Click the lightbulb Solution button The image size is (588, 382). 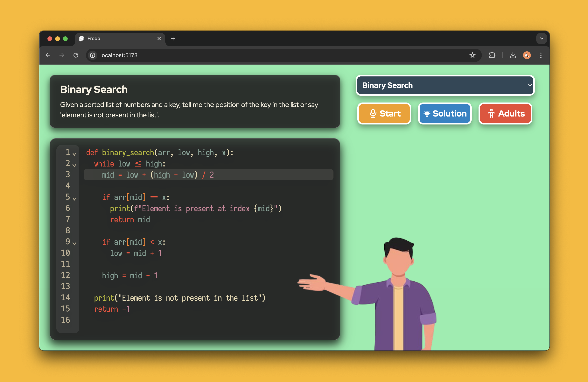click(445, 114)
